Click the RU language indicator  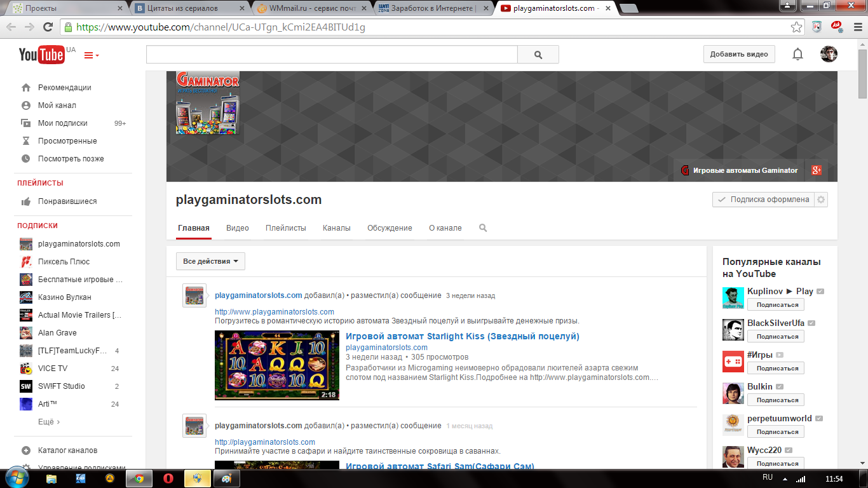click(x=768, y=477)
